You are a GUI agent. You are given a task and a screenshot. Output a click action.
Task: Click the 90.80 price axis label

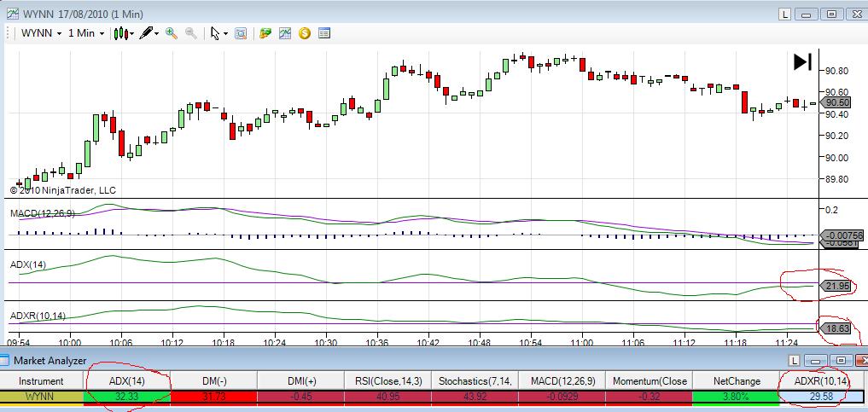pos(836,71)
